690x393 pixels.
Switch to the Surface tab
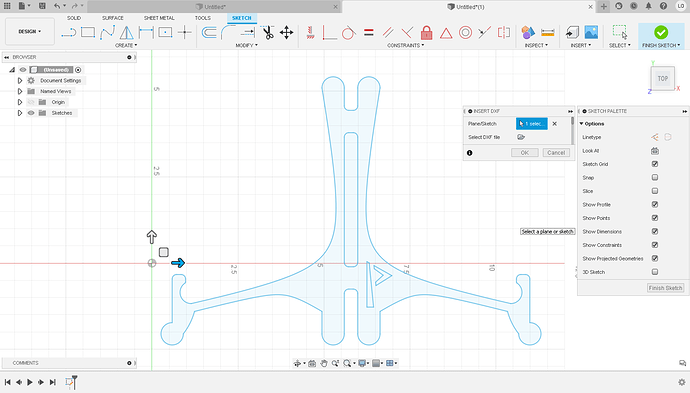tap(113, 18)
